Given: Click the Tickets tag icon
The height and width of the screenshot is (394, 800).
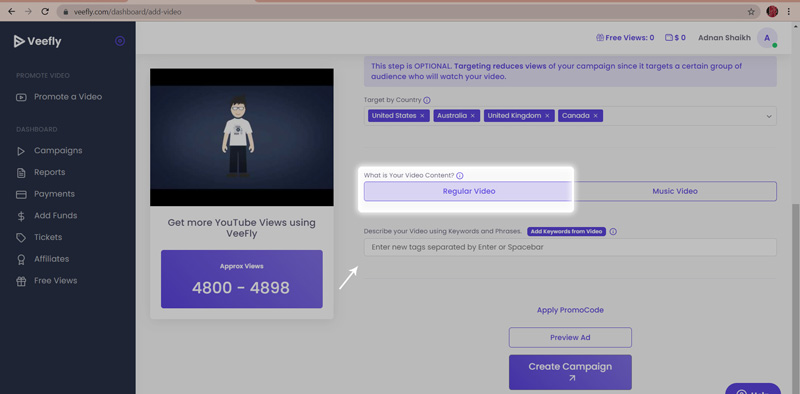Looking at the screenshot, I should (21, 237).
